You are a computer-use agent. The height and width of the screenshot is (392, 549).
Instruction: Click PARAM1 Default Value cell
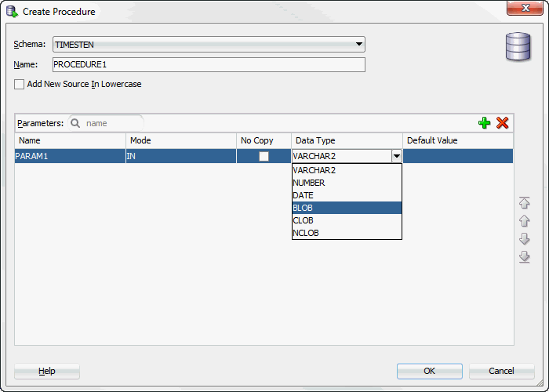click(458, 156)
